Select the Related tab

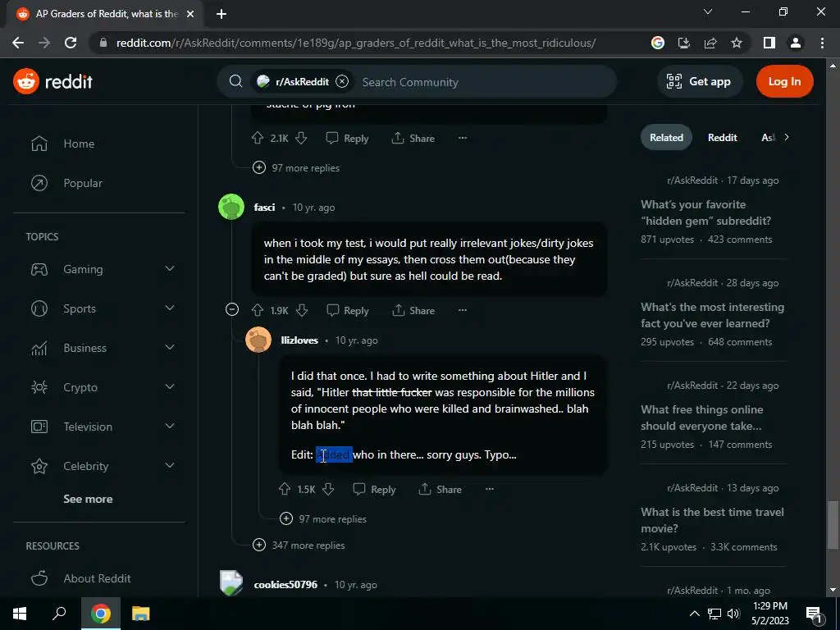[666, 137]
